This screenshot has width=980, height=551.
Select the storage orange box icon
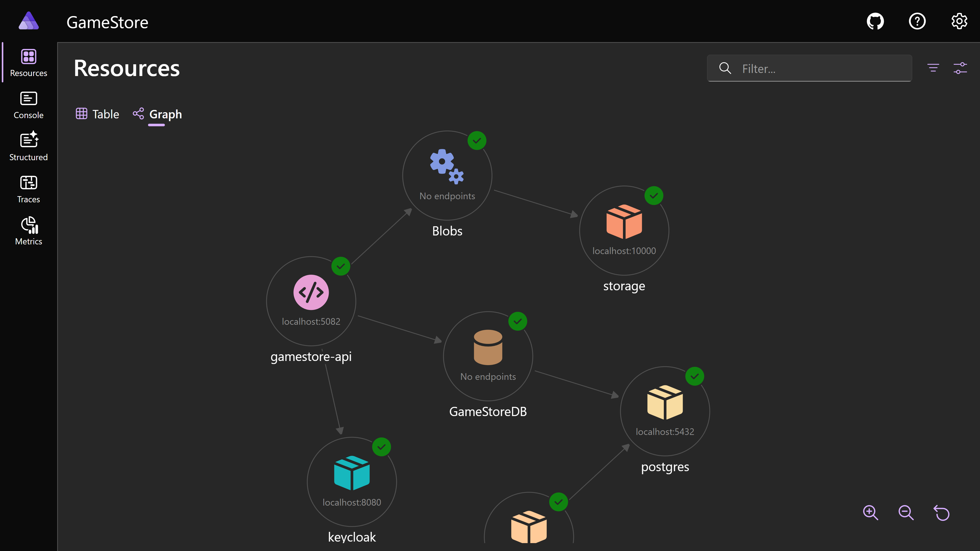click(x=624, y=221)
